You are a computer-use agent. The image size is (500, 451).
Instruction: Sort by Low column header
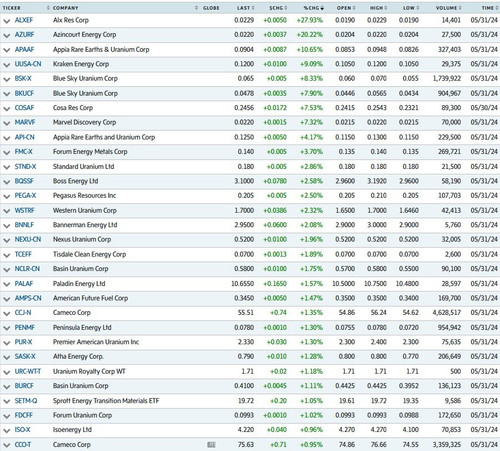click(411, 8)
